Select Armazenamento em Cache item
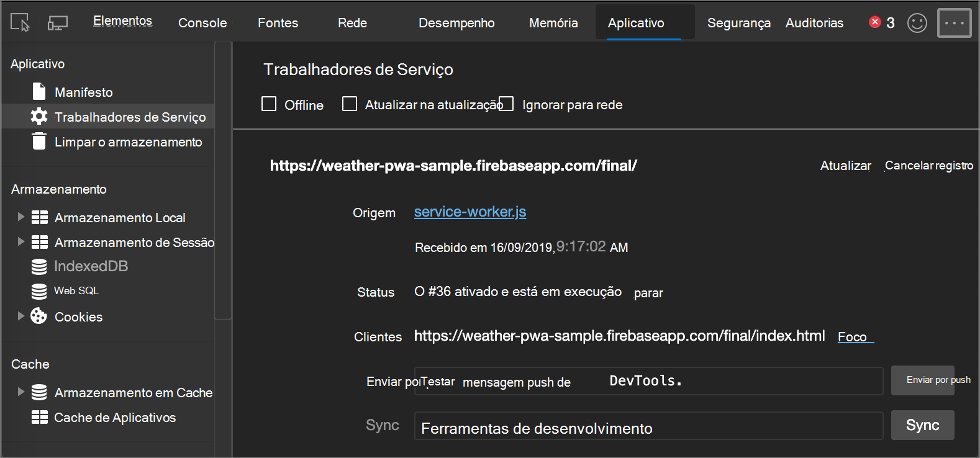980x458 pixels. pos(134,393)
